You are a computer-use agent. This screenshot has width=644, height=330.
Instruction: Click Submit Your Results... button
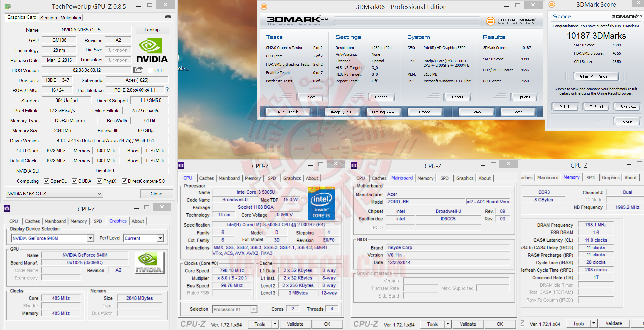pyautogui.click(x=596, y=77)
